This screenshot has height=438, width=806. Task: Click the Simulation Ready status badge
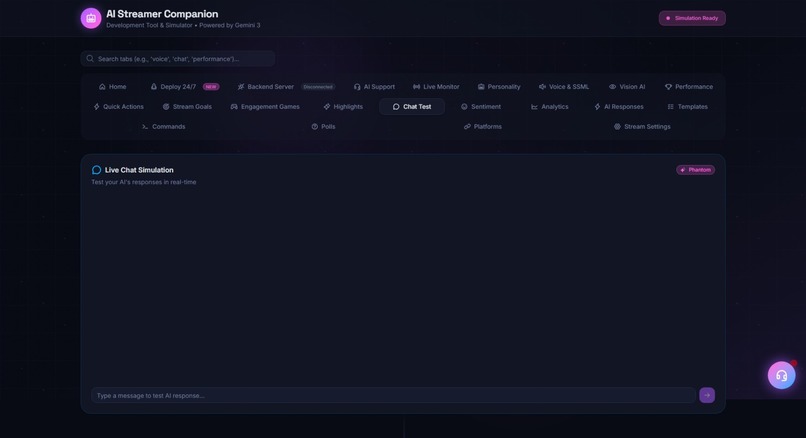692,18
